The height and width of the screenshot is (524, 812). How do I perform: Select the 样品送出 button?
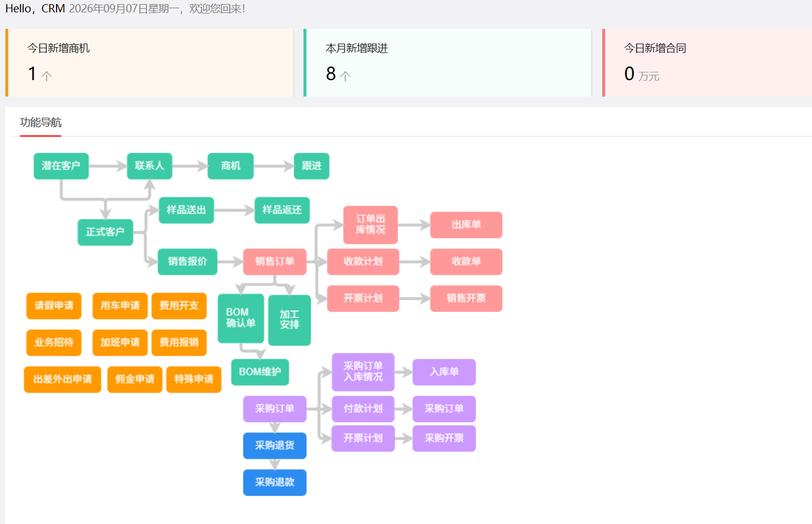point(186,210)
